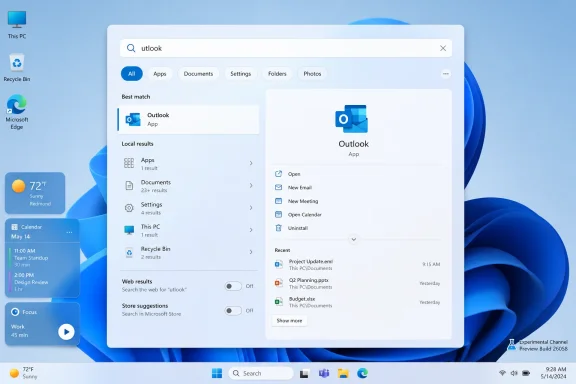
Task: Open clock showing 9:28 AM 5/14/2024
Action: 553,373
